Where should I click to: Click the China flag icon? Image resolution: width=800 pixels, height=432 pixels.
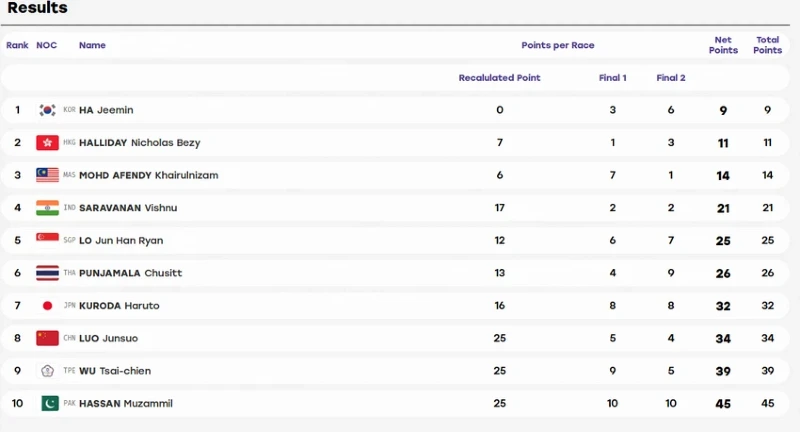(x=47, y=338)
